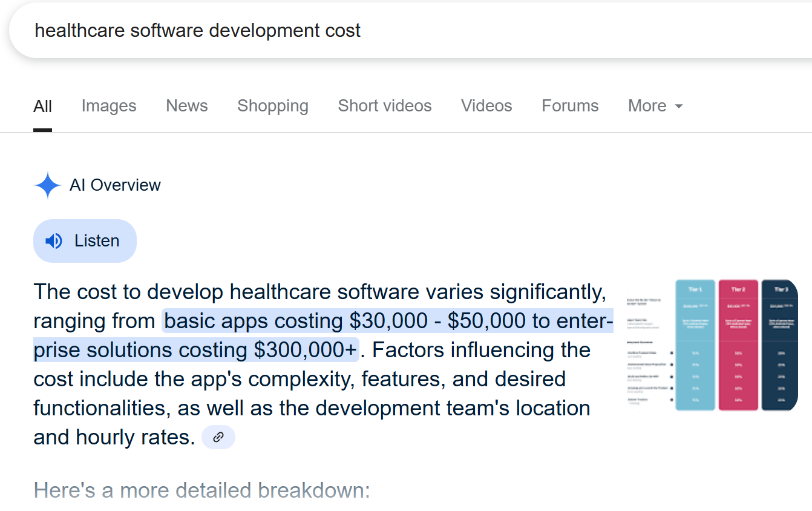The image size is (812, 511).
Task: Click the Listen button
Action: point(85,241)
